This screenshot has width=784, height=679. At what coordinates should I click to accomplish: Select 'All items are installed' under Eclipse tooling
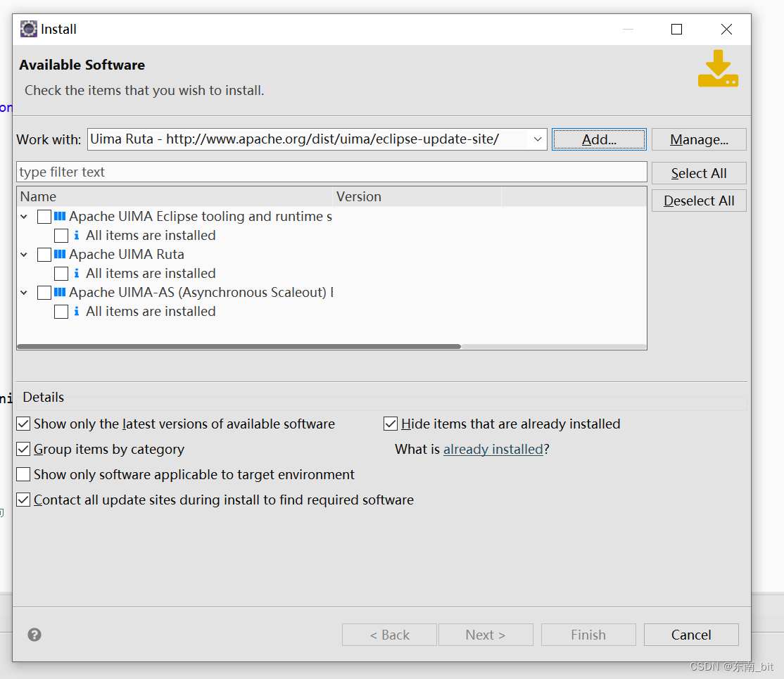pyautogui.click(x=151, y=235)
